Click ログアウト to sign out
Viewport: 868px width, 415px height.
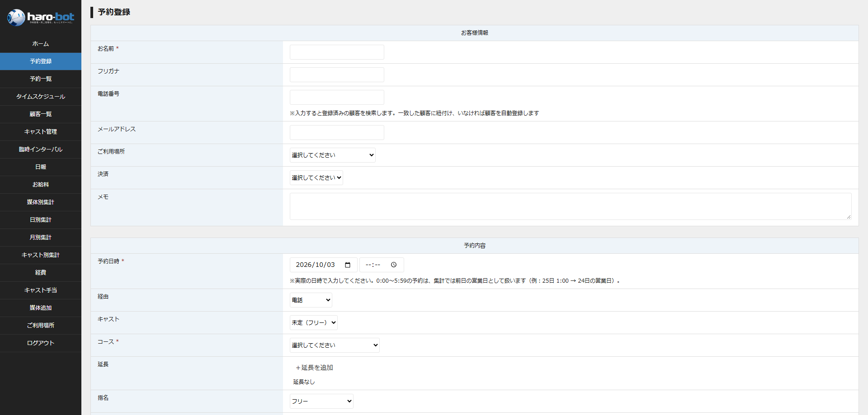[41, 343]
